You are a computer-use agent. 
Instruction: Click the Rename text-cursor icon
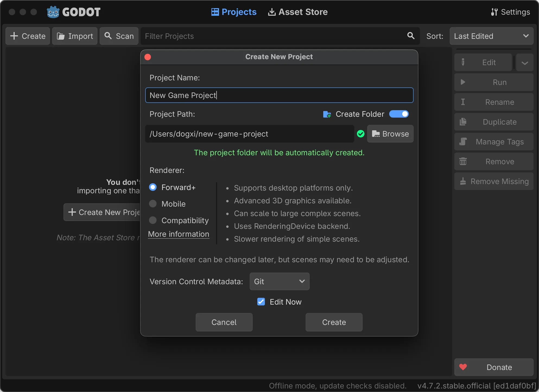click(463, 102)
